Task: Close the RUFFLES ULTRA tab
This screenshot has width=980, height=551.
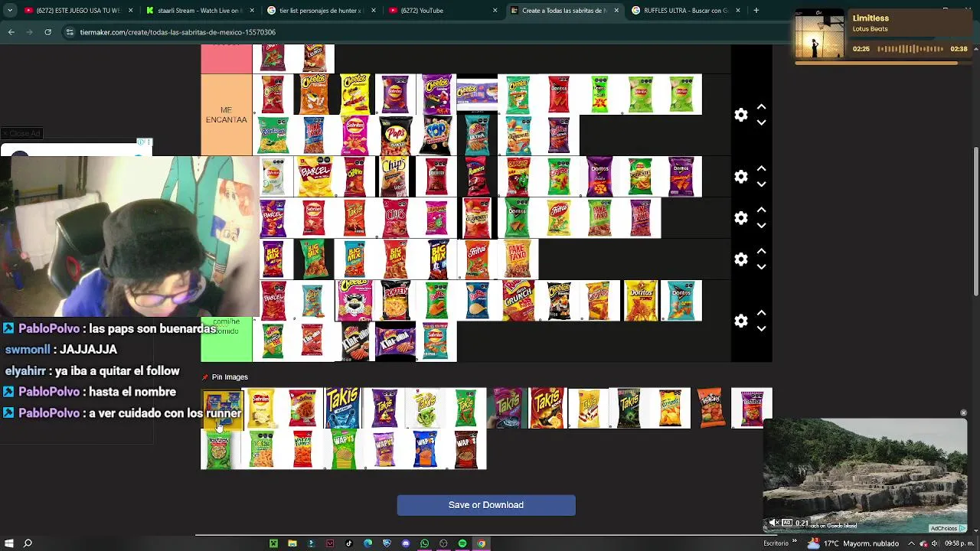Action: pyautogui.click(x=737, y=11)
